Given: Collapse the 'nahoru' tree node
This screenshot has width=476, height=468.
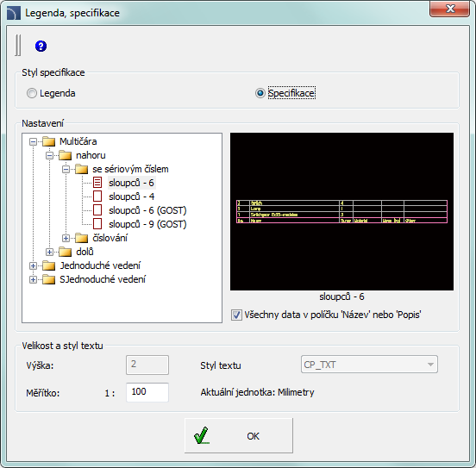Looking at the screenshot, I should pyautogui.click(x=49, y=156).
